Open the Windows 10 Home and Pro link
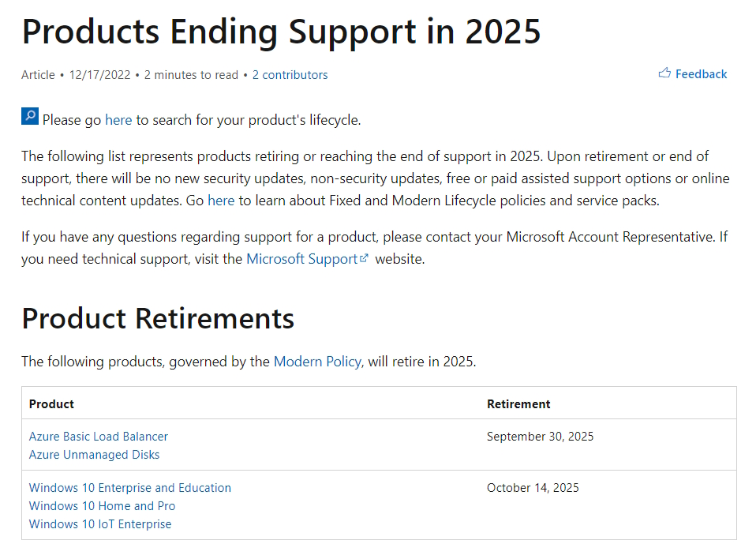Image resolution: width=756 pixels, height=559 pixels. click(101, 505)
